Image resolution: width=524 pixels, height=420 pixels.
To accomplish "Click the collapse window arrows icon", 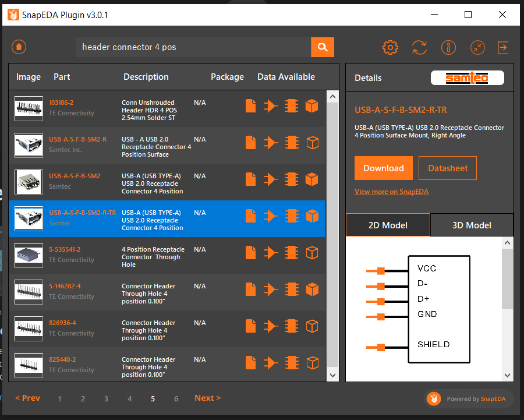I will (x=477, y=48).
